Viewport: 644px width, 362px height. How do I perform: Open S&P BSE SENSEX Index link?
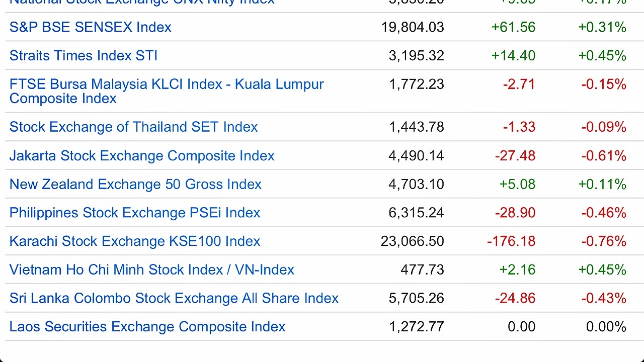tap(91, 27)
